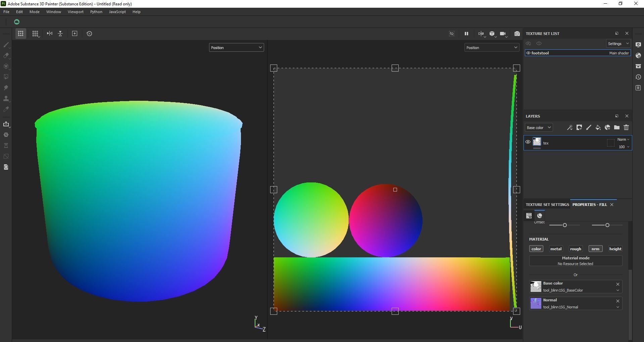Select the Polygon Fill tool
The height and width of the screenshot is (342, 644).
pos(6,77)
